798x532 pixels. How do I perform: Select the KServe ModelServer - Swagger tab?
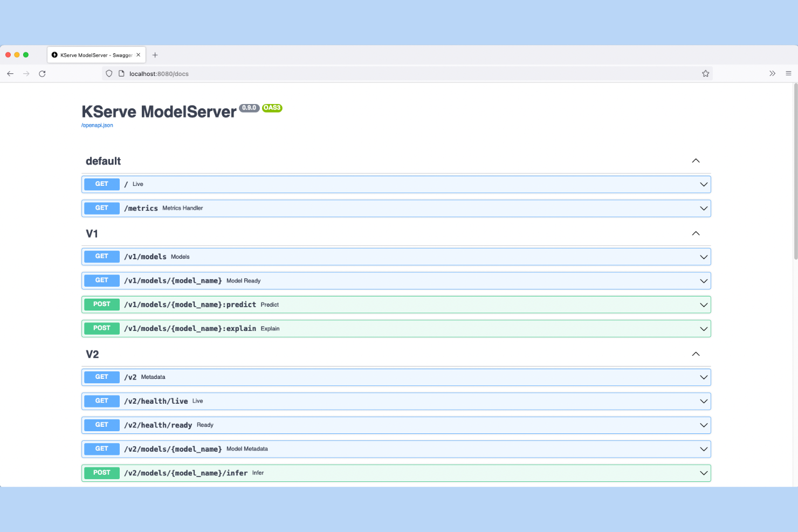click(97, 55)
